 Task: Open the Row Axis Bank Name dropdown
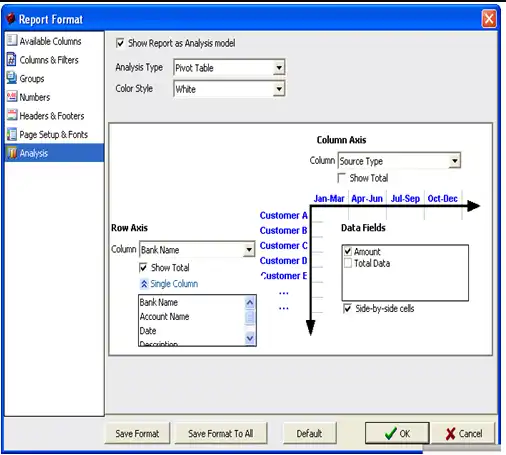tap(249, 250)
